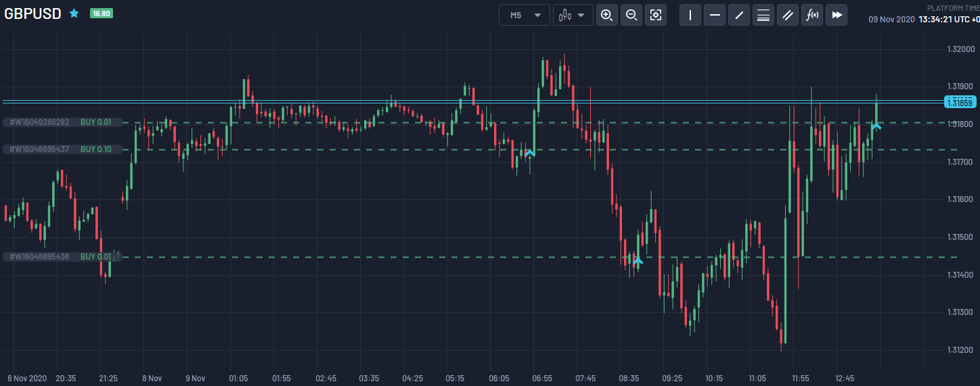980x386 pixels.
Task: Click the fast-forward scroll to latest icon
Action: (837, 15)
